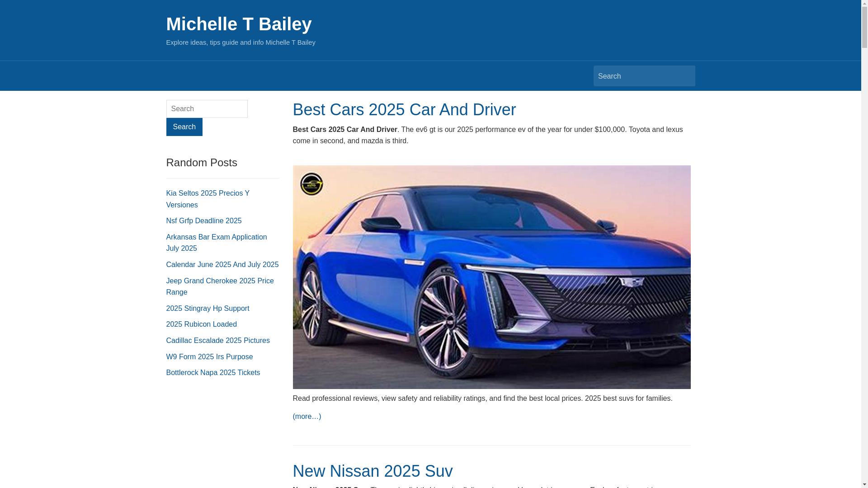Open W9 Form 2025 Irs Purpose link
This screenshot has height=488, width=868.
[210, 357]
